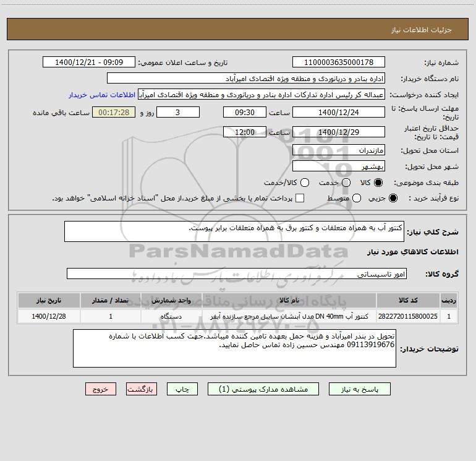Click the deadline time field 09:30
This screenshot has height=461, width=476.
point(245,113)
